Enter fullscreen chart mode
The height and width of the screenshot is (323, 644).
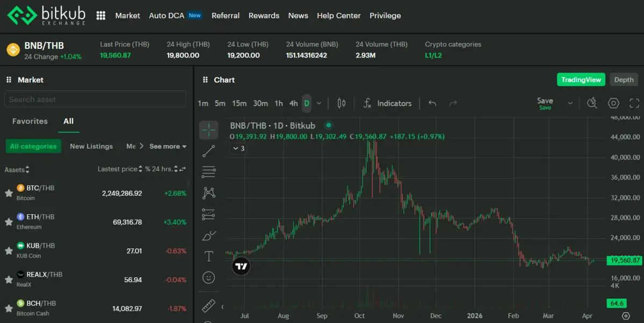(634, 103)
